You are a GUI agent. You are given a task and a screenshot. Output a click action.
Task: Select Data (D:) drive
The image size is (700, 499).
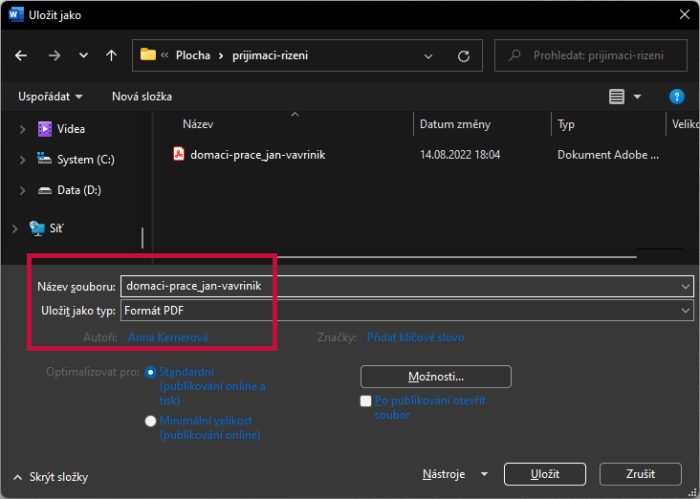(x=69, y=190)
